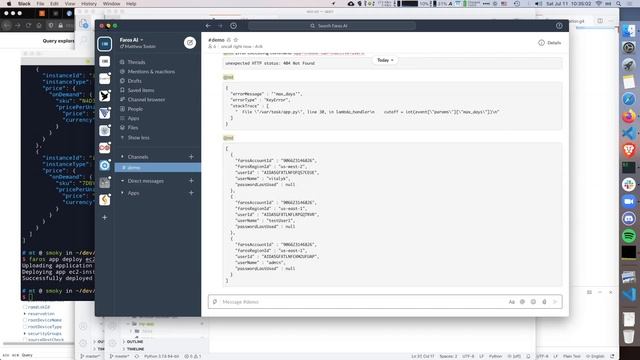Open Finder from the Dock
The width and height of the screenshot is (640, 360).
click(x=629, y=31)
